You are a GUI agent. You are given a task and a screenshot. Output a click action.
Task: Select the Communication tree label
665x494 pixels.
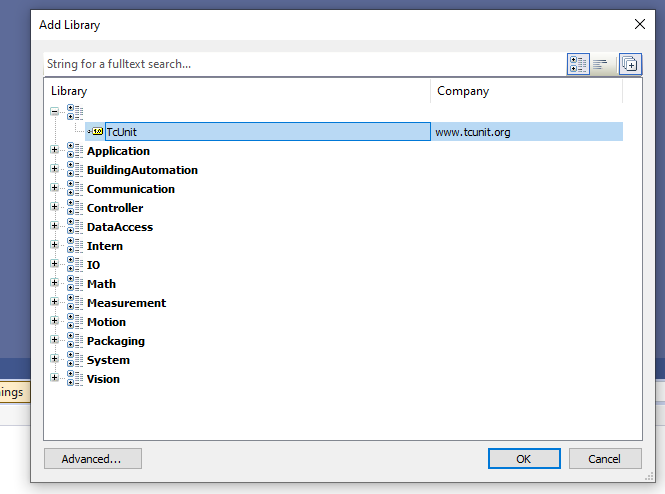pos(131,189)
